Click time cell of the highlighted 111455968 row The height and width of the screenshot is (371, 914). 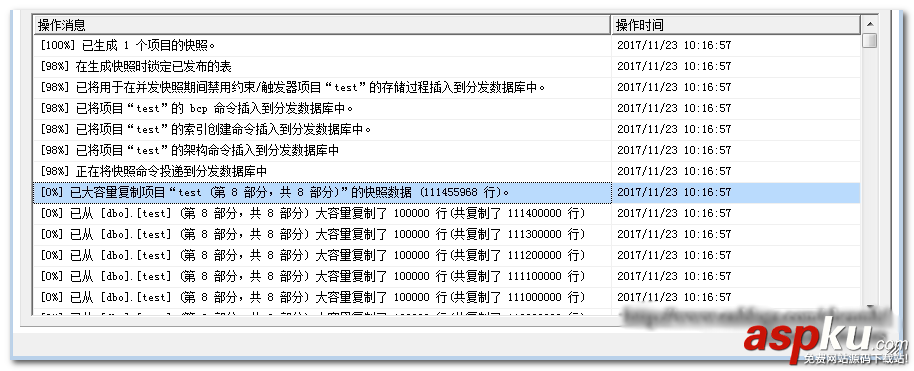coord(736,192)
